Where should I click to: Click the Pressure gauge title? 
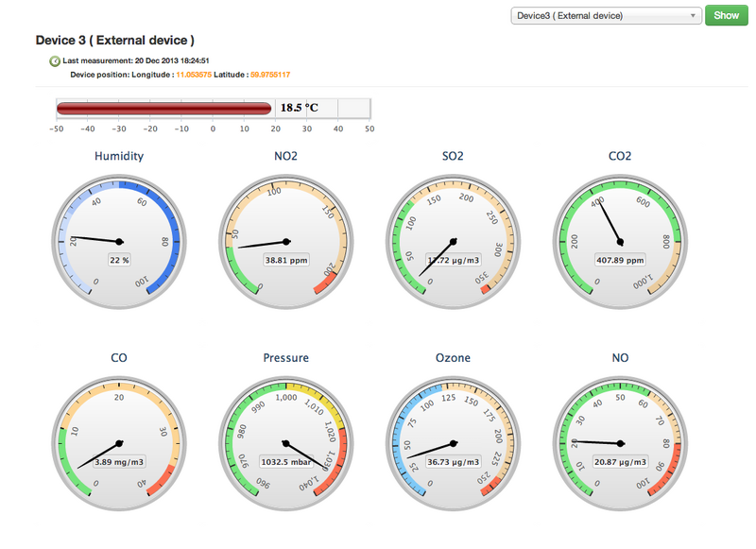click(x=286, y=358)
